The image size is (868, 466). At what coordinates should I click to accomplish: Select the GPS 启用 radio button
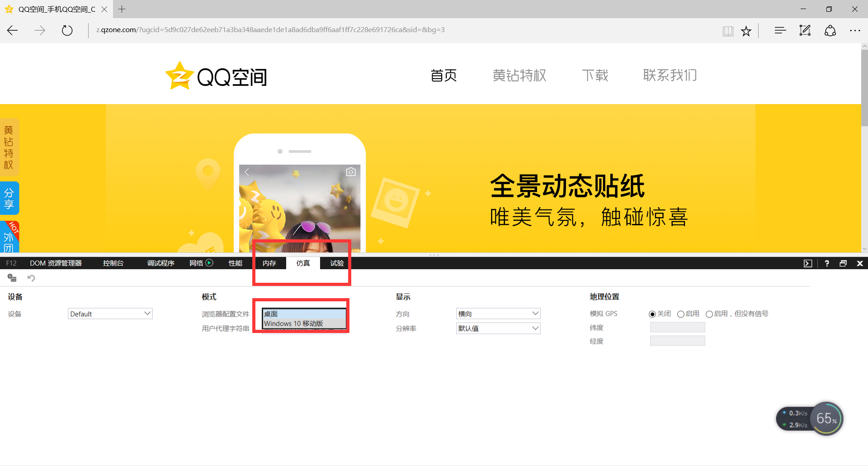pyautogui.click(x=680, y=314)
